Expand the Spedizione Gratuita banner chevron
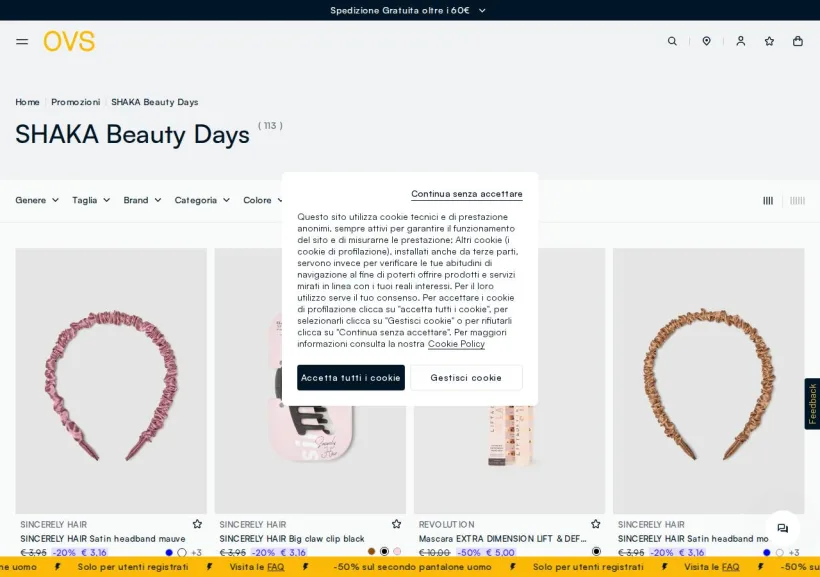The width and height of the screenshot is (820, 577). (482, 10)
